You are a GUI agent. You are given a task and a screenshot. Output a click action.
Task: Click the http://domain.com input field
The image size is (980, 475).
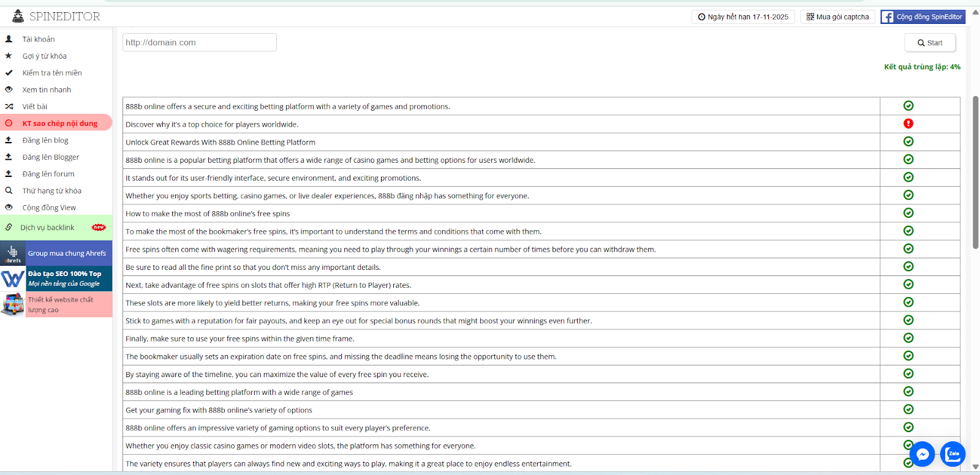(200, 42)
